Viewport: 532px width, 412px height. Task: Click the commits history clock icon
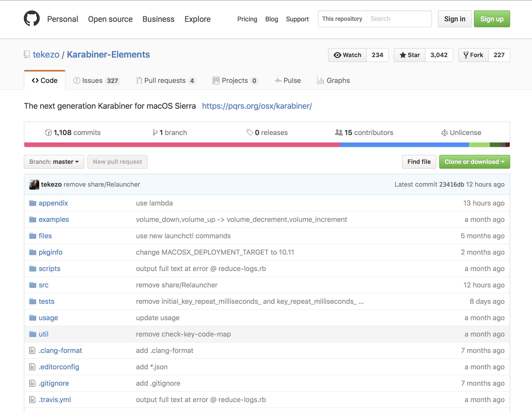tap(48, 133)
